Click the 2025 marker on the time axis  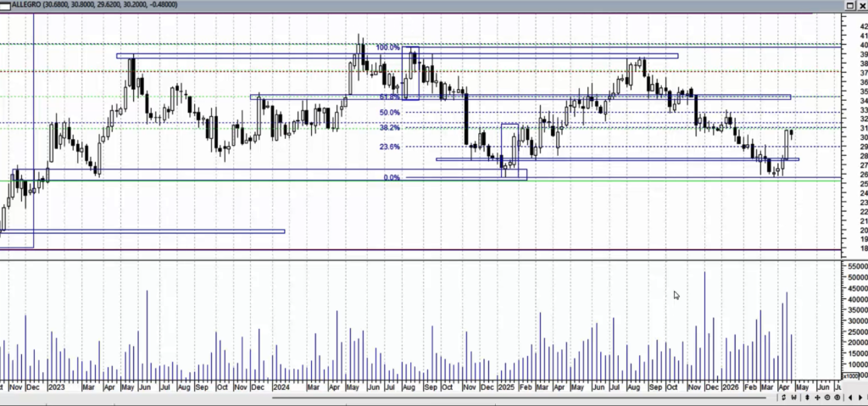pos(506,387)
